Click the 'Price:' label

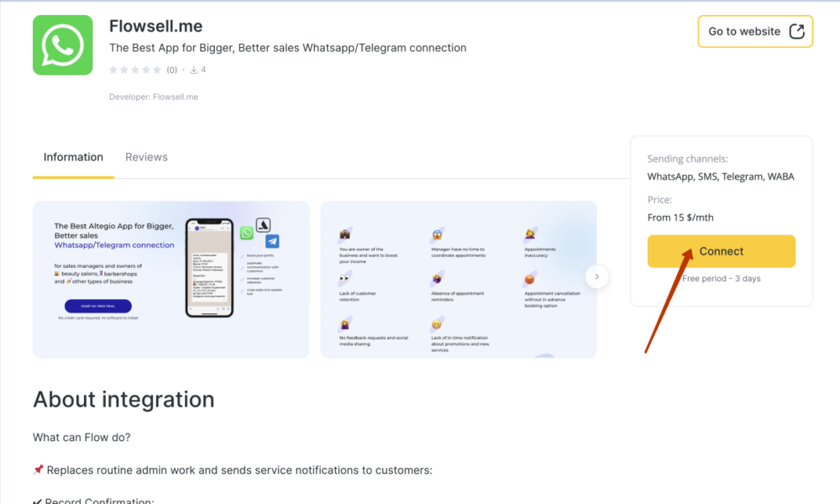659,200
